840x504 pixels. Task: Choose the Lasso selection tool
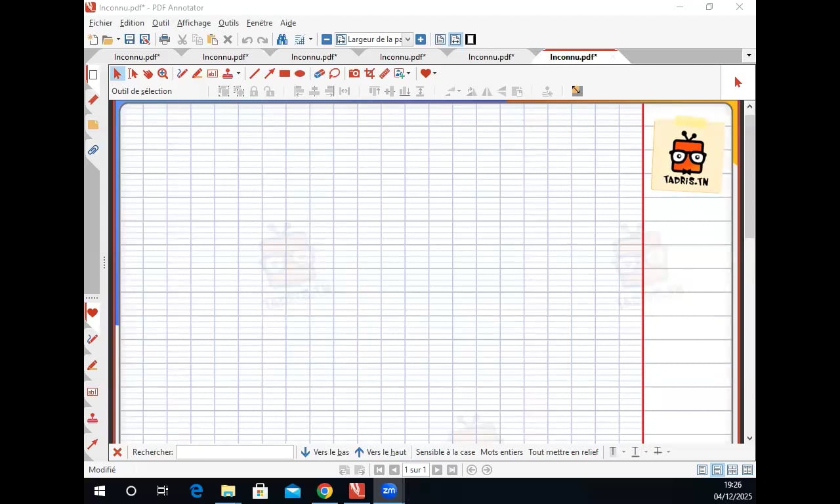pos(335,73)
